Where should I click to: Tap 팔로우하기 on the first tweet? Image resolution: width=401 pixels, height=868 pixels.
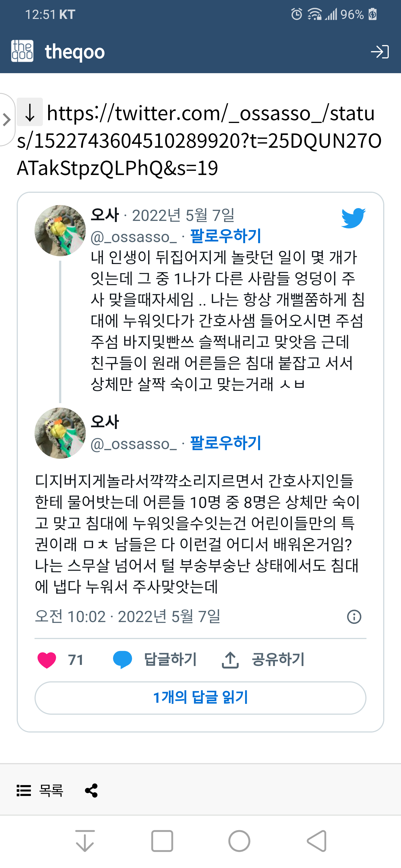pos(226,236)
